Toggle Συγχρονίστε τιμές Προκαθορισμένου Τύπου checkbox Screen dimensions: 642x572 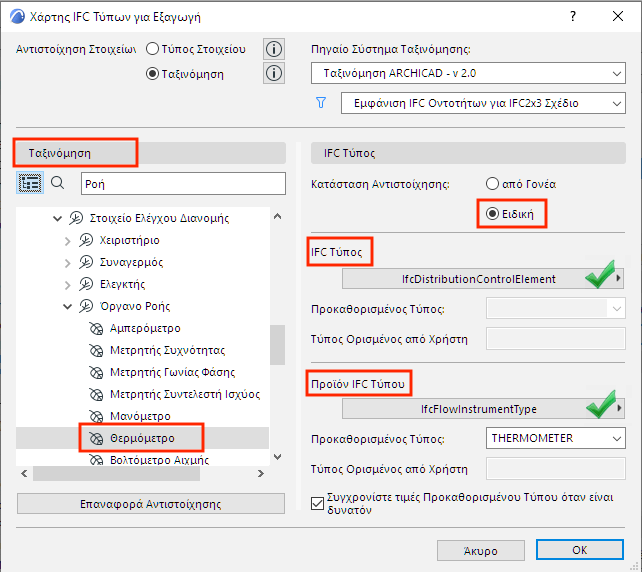click(x=317, y=503)
